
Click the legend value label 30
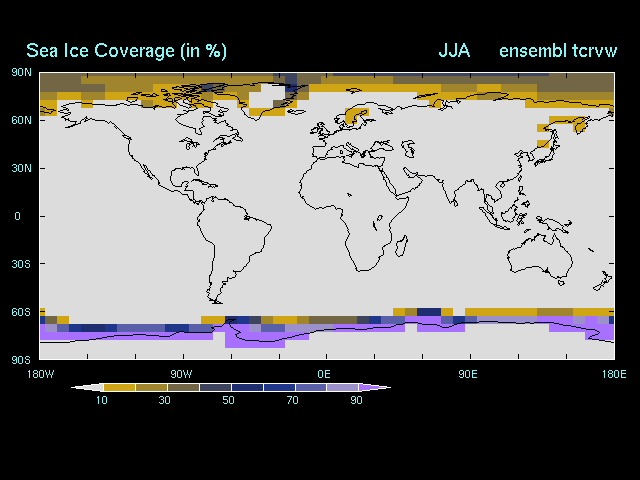pyautogui.click(x=164, y=400)
